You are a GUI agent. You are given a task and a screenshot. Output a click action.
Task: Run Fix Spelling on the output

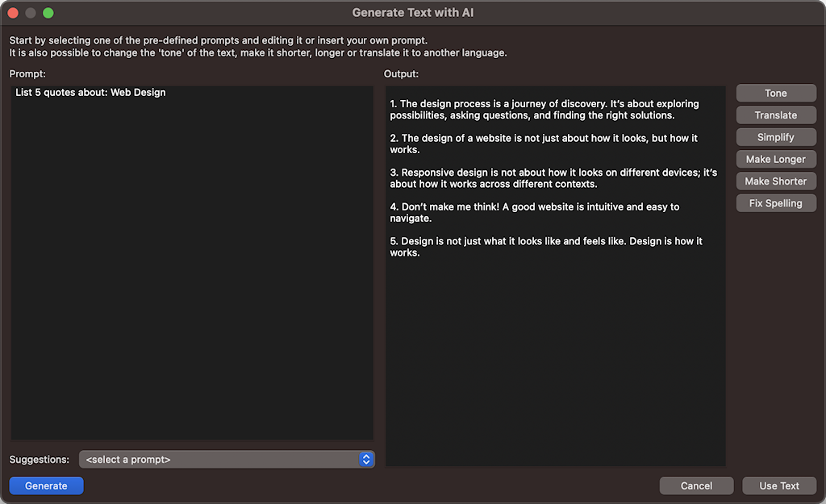pyautogui.click(x=776, y=203)
